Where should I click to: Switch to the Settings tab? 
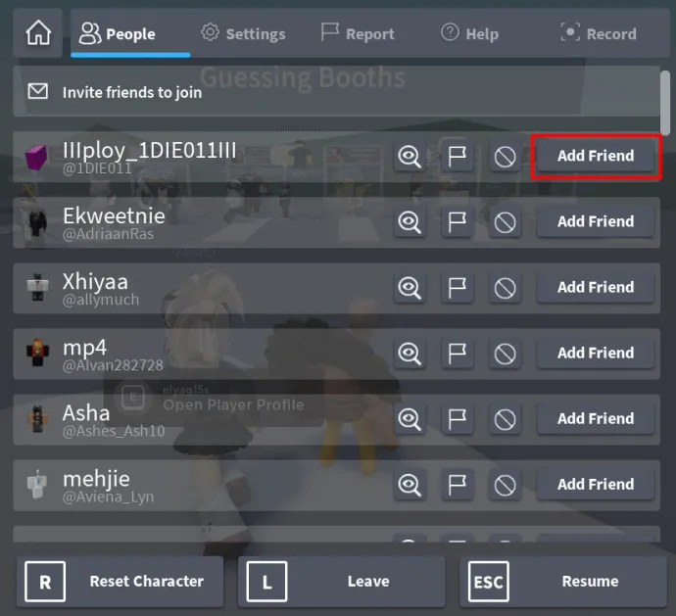(x=243, y=33)
